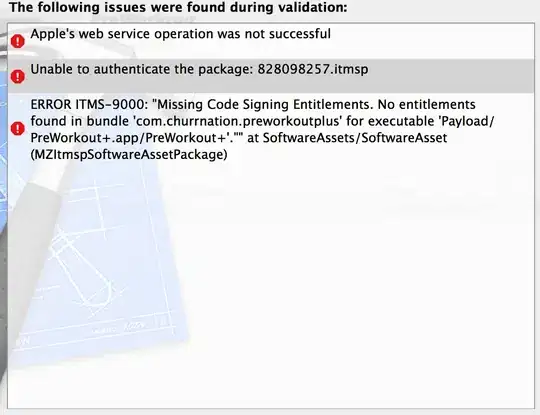This screenshot has height=415, width=540.
Task: Click the MZItmspSoftwareAssetPackage text
Action: click(129, 155)
